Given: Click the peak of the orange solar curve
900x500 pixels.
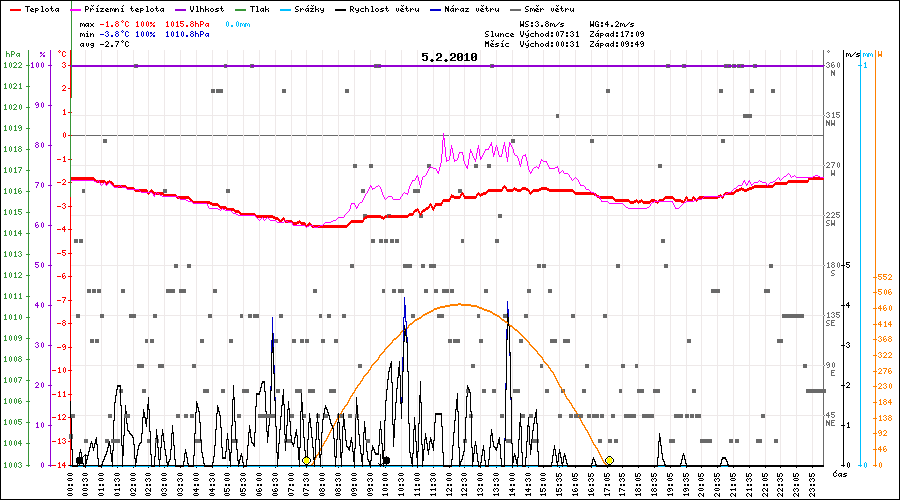Looking at the screenshot, I should pos(459,304).
